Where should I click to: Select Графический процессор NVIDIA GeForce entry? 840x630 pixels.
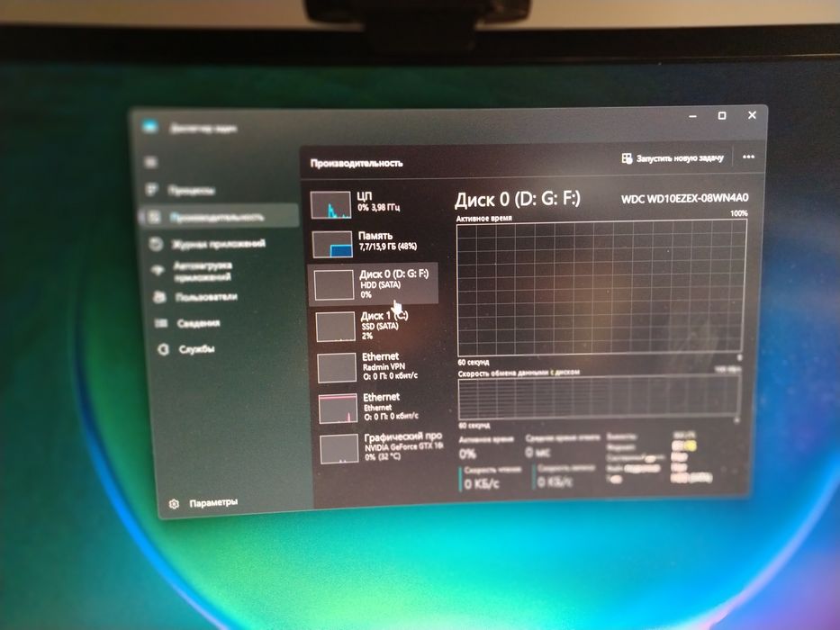point(381,448)
